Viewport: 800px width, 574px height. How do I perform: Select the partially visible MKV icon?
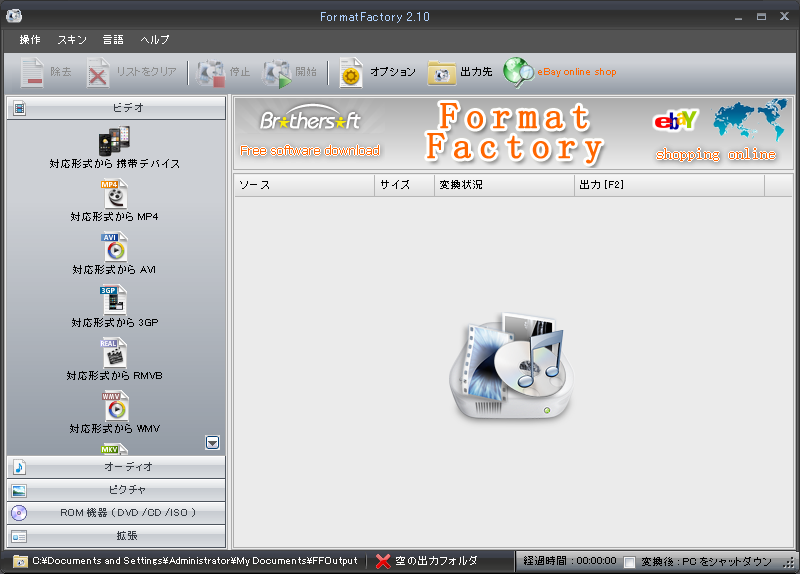tap(114, 450)
